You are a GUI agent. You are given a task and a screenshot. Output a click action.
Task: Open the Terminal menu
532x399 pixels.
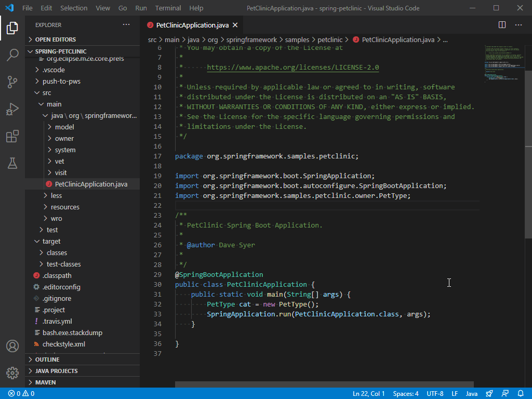[x=168, y=8]
